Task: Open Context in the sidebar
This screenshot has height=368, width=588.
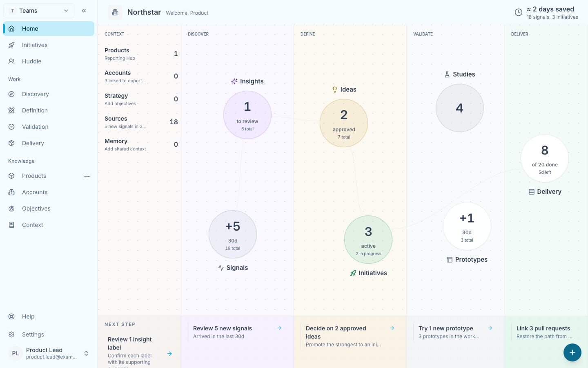Action: tap(49, 225)
